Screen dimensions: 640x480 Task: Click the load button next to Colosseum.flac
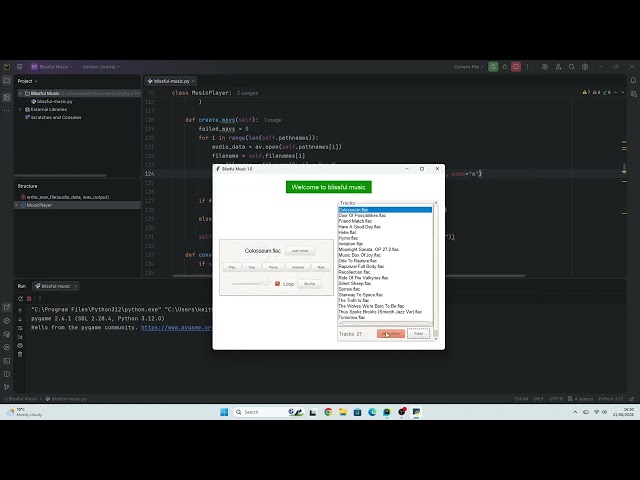300,251
